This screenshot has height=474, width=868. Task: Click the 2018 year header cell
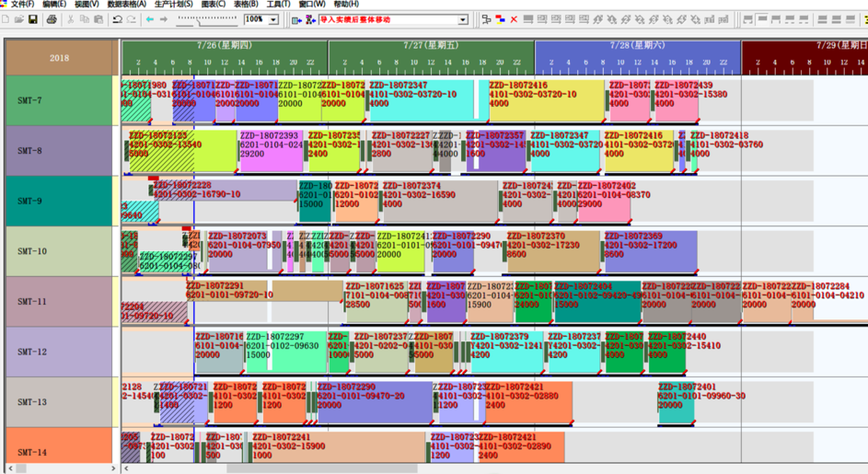[60, 57]
